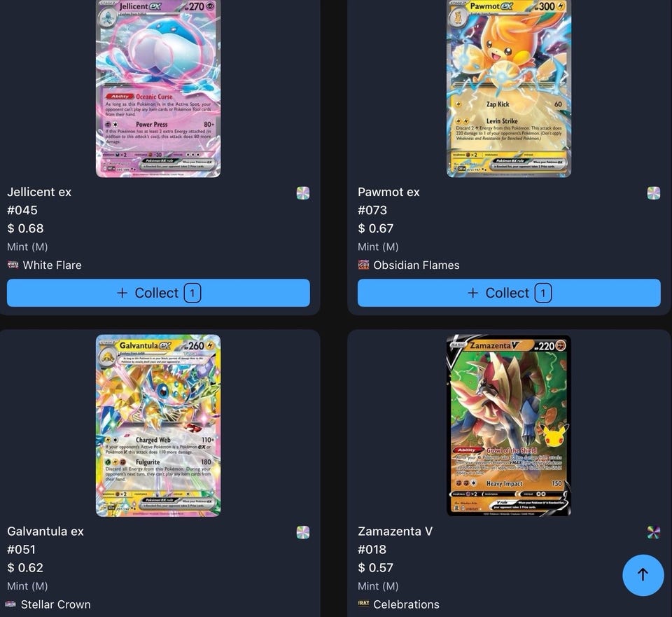Click the quantity box on Pawmot Collect button

tap(543, 293)
